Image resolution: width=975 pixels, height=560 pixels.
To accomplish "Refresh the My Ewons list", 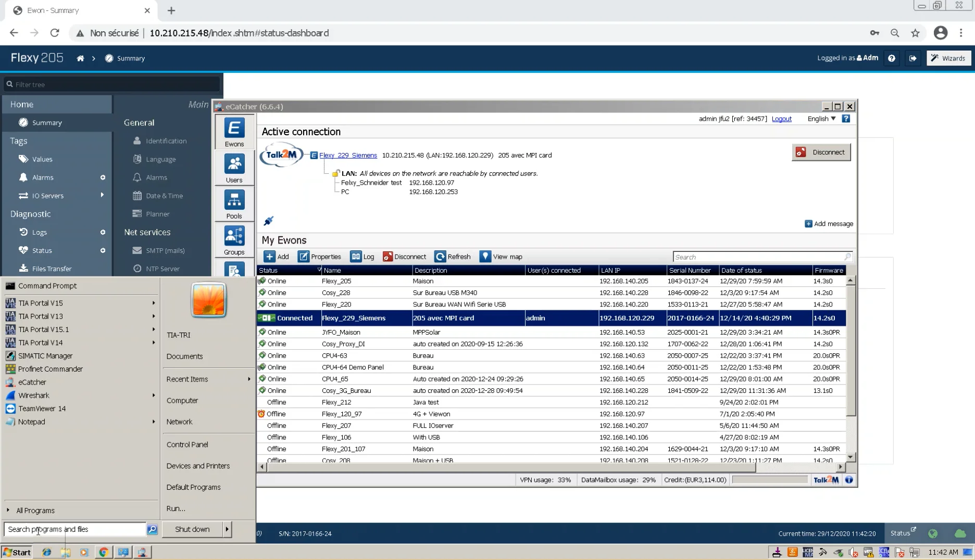I will click(453, 257).
